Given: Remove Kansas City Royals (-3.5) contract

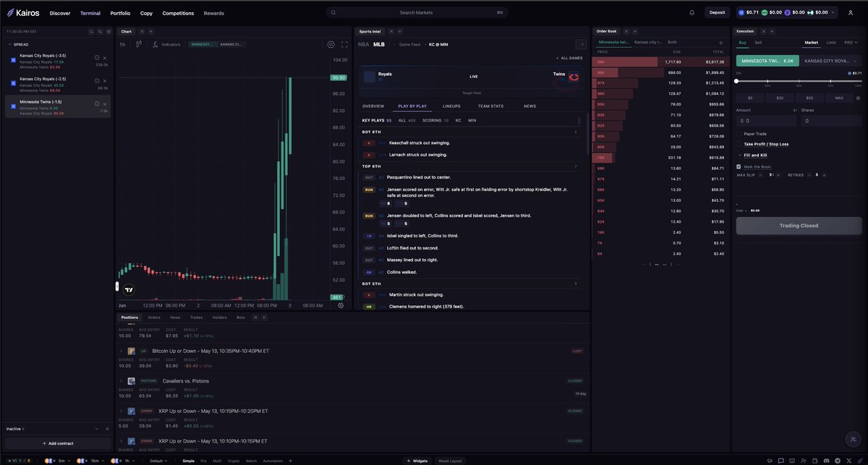Looking at the screenshot, I should click(x=105, y=58).
